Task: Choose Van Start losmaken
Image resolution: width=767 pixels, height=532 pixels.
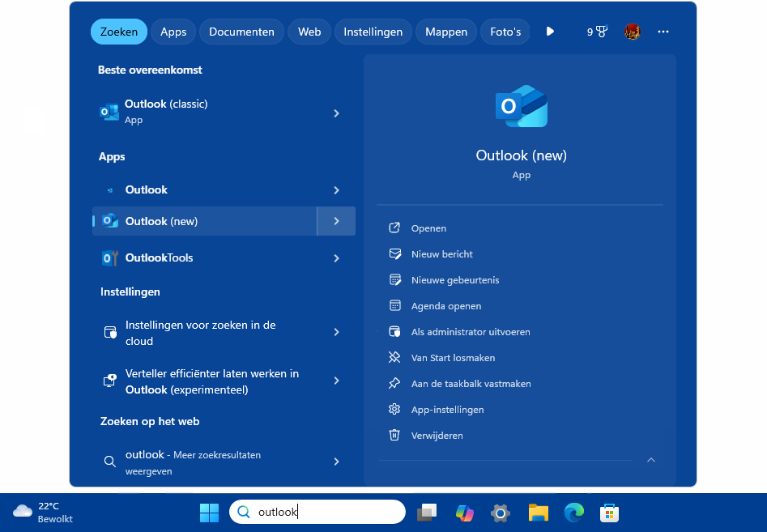Action: click(x=453, y=358)
